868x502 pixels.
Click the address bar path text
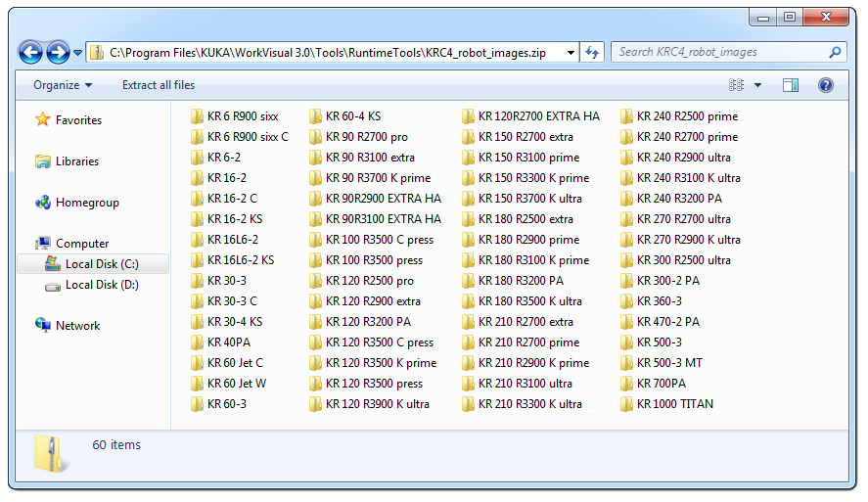(x=327, y=53)
